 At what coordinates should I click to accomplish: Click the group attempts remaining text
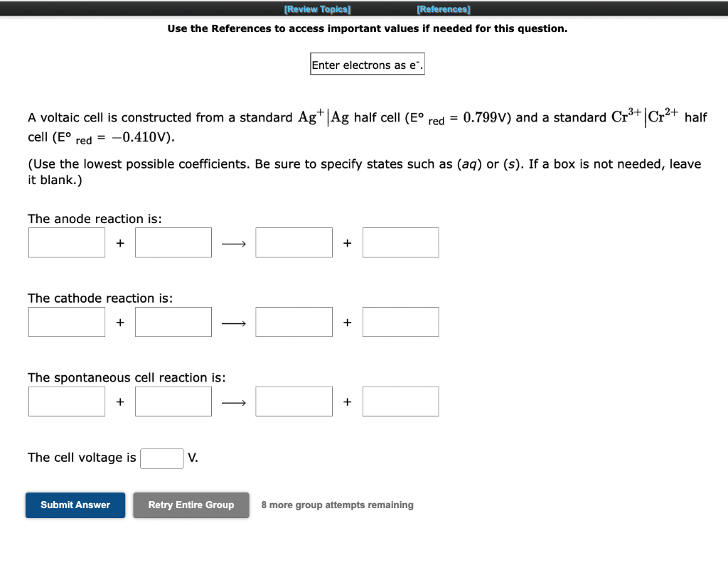tap(337, 505)
